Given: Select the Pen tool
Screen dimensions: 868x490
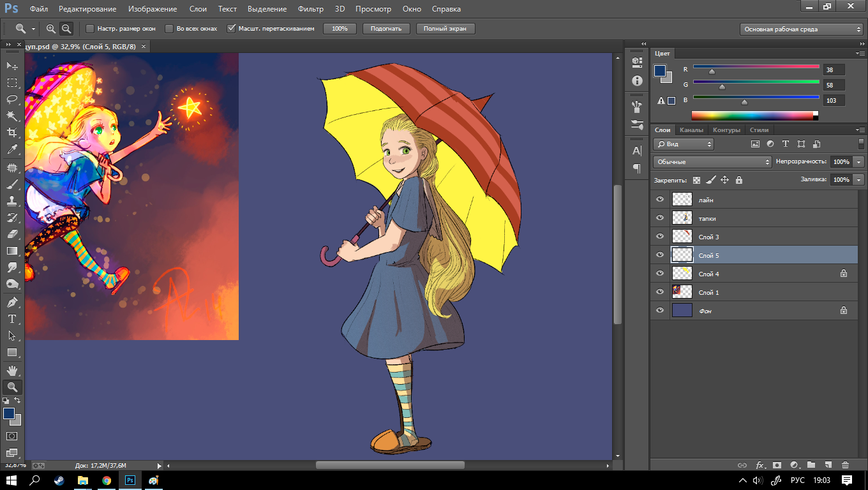Looking at the screenshot, I should pos(12,302).
